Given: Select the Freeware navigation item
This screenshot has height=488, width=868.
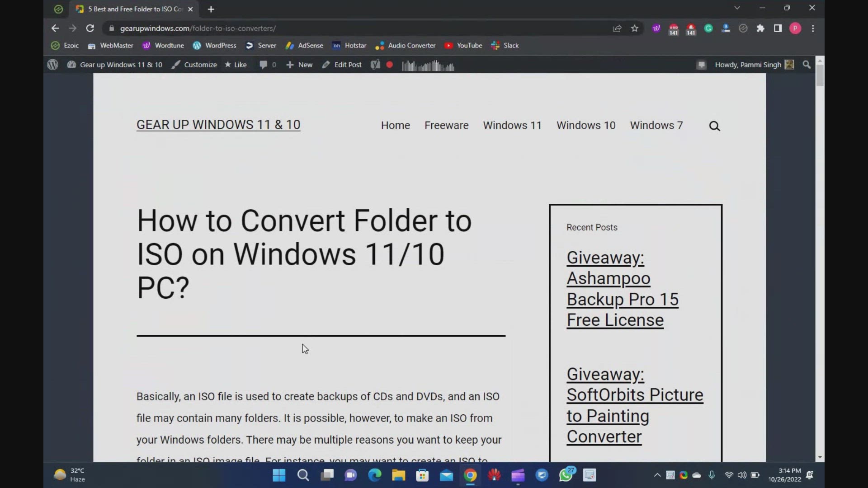Looking at the screenshot, I should [446, 126].
